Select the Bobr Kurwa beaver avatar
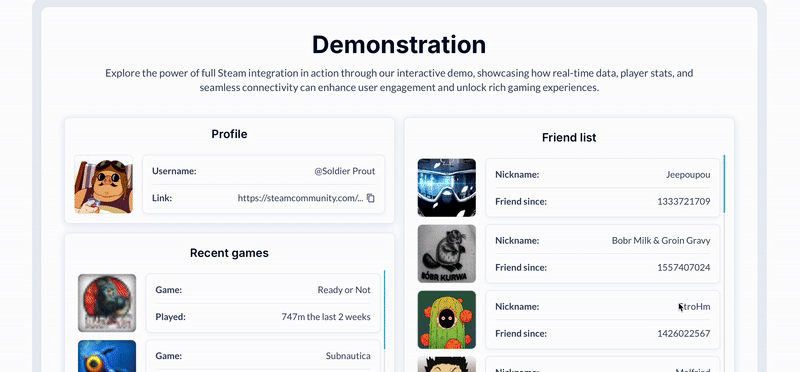 pyautogui.click(x=447, y=254)
